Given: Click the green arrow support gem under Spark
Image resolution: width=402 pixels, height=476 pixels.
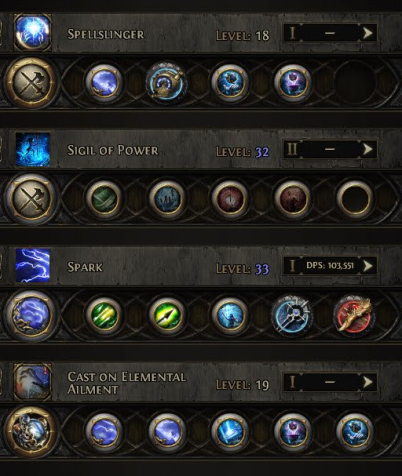Looking at the screenshot, I should pyautogui.click(x=167, y=315).
